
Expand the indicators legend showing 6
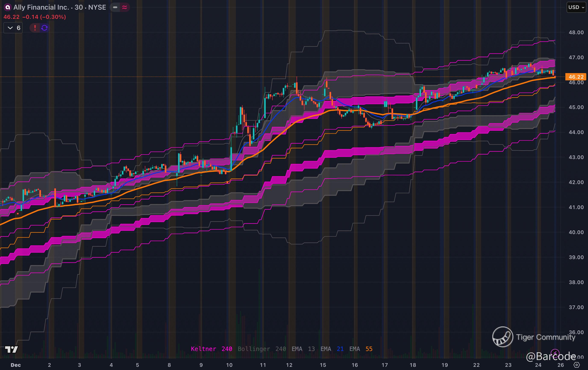point(13,28)
